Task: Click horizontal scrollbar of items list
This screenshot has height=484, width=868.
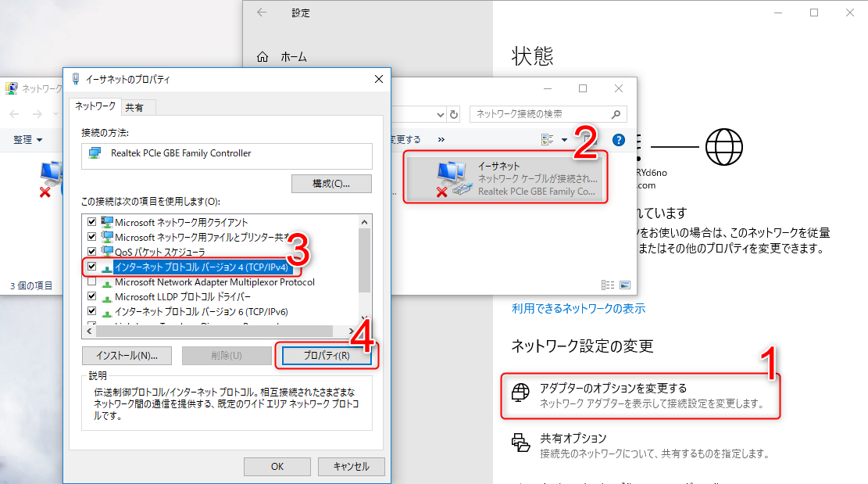Action: 214,332
